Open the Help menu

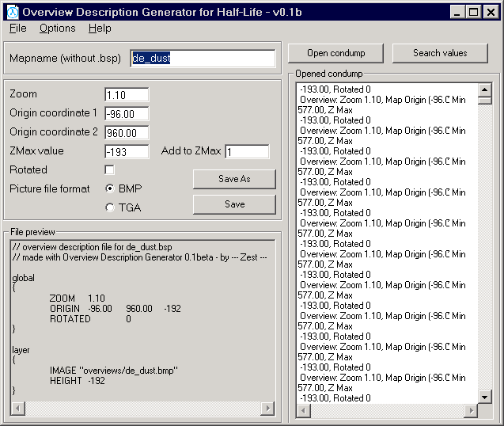point(100,29)
